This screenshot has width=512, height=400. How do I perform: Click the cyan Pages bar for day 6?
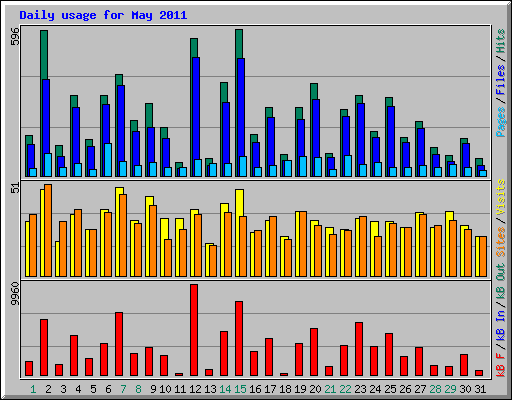click(x=108, y=160)
